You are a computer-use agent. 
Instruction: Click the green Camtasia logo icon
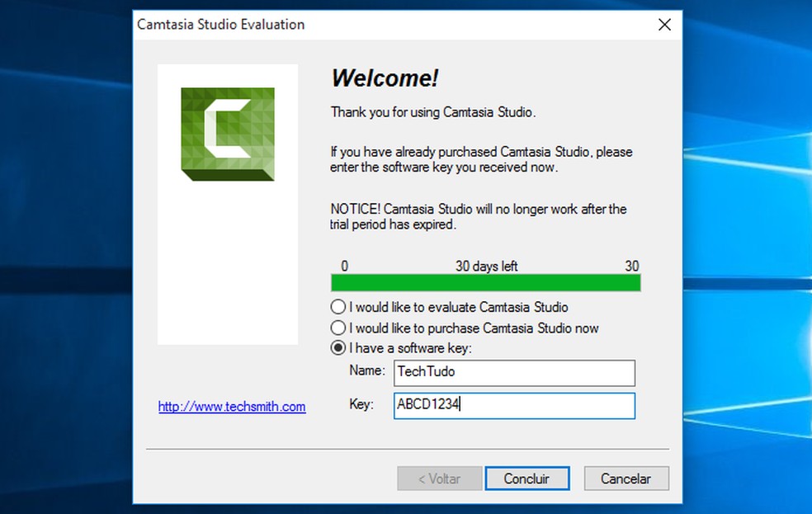coord(228,134)
